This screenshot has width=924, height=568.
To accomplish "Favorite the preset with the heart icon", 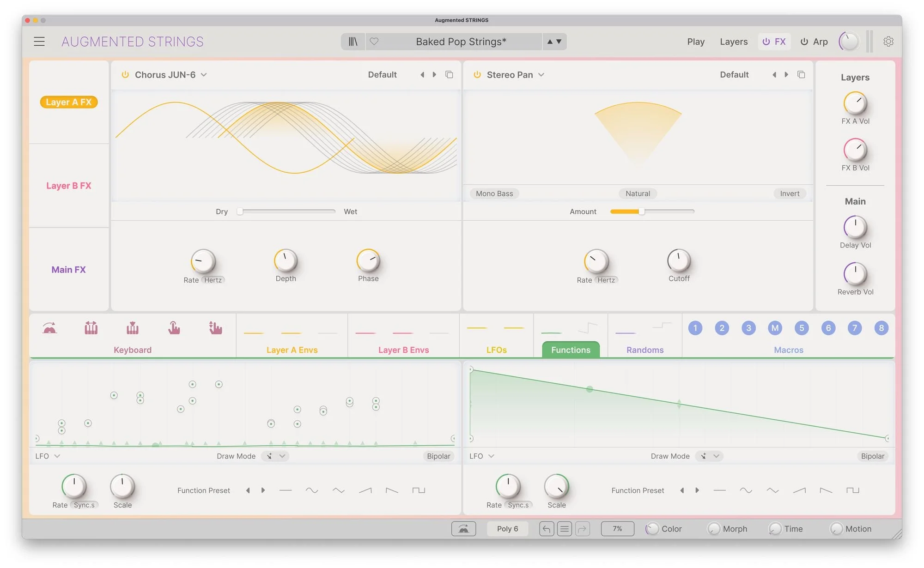I will click(374, 42).
